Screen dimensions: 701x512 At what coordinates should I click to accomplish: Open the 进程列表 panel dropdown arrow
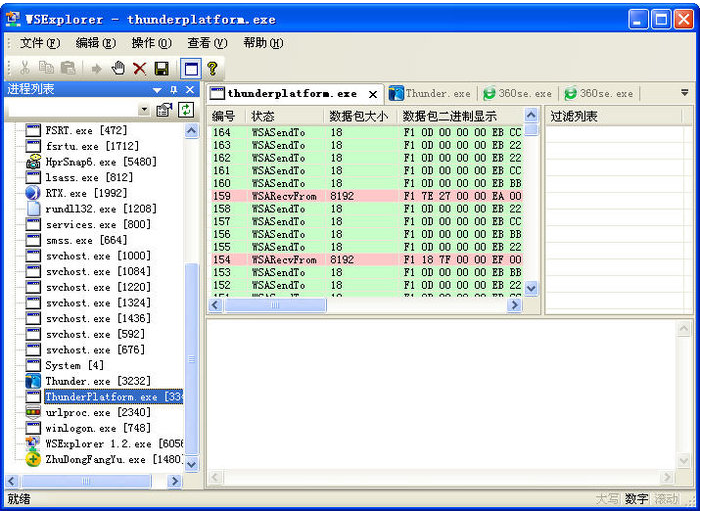point(157,90)
